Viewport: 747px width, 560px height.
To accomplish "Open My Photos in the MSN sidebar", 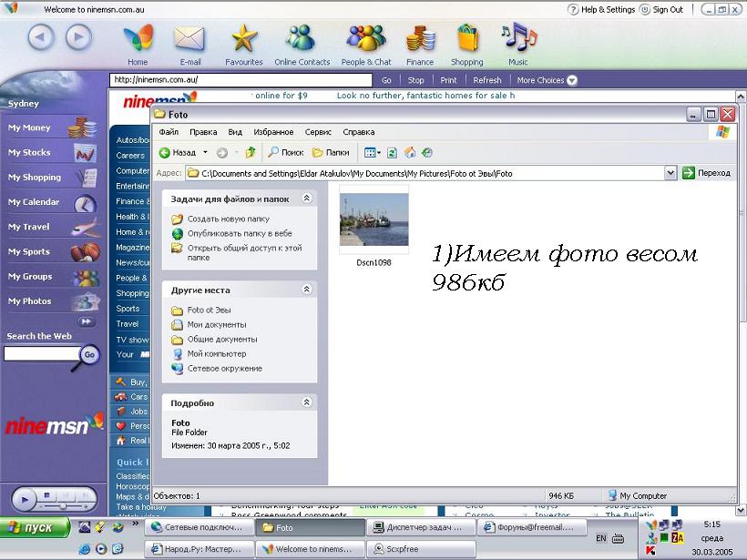I will (53, 301).
